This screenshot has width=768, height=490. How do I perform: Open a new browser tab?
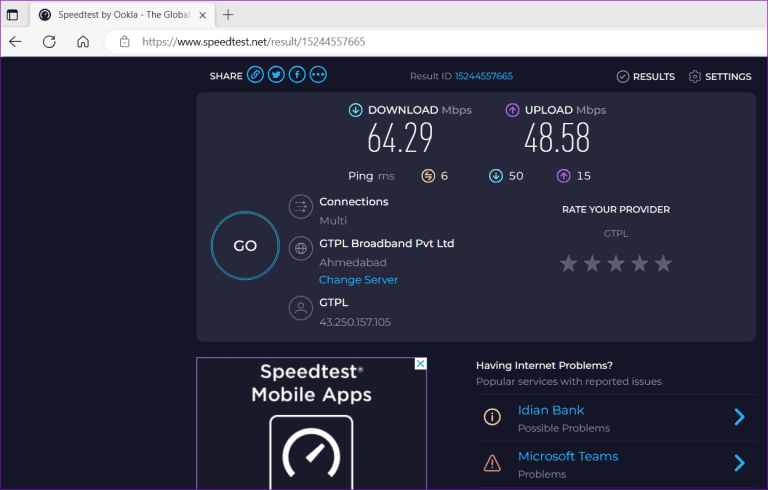tap(228, 15)
